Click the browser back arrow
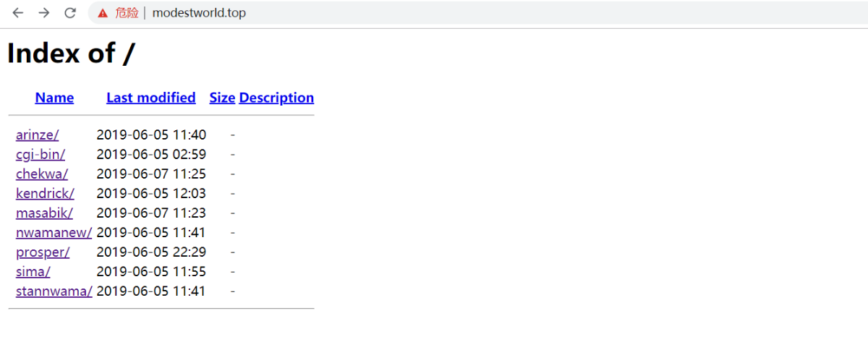 (18, 13)
